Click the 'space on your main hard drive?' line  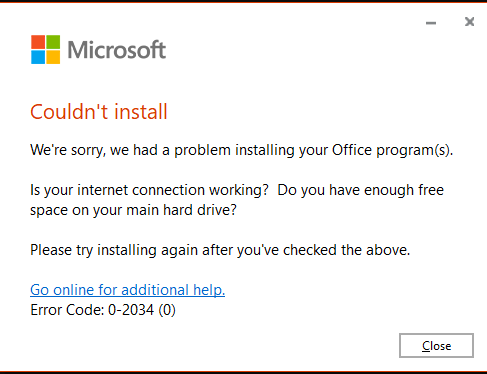[133, 210]
